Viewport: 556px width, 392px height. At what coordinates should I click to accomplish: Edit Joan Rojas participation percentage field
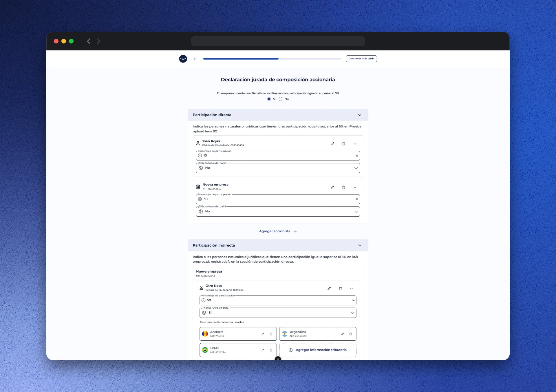278,156
